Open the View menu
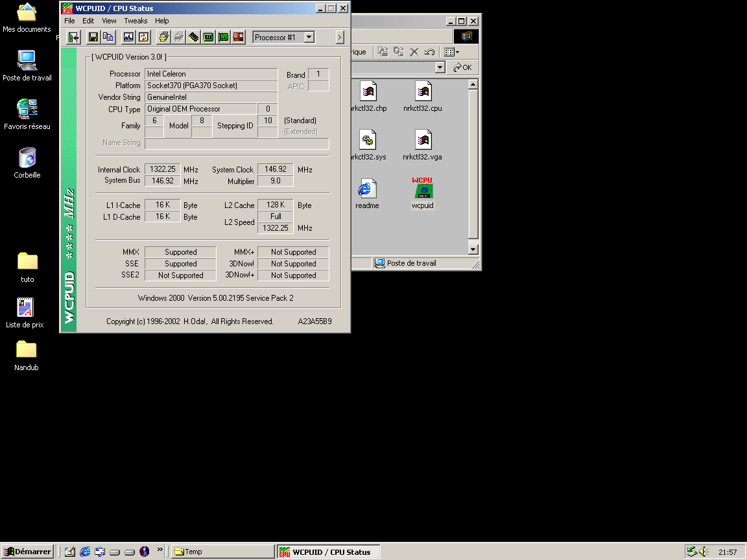Screen dimensions: 747x560 point(109,21)
